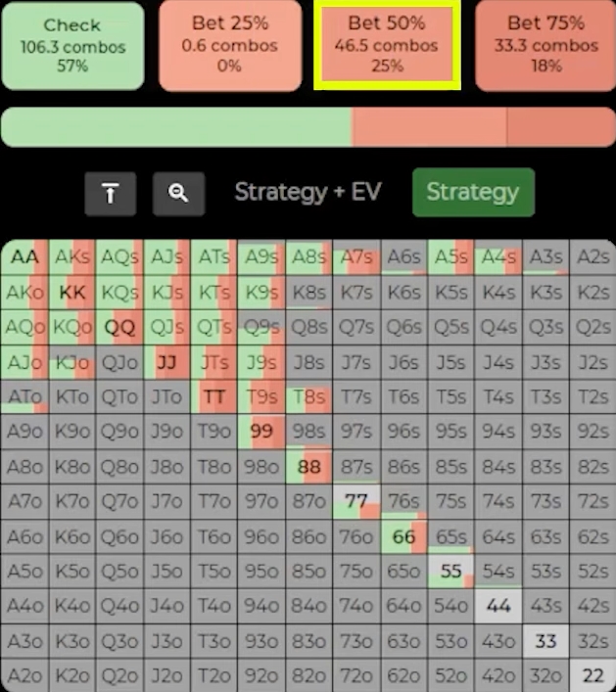Choose the highlighted Bet 50% action
The image size is (616, 692).
click(387, 45)
